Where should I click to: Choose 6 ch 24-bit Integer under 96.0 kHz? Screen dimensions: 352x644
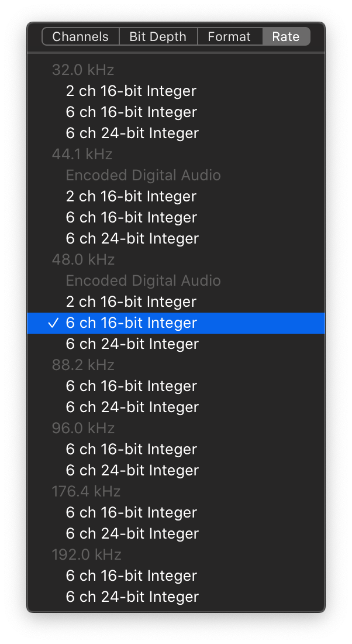[x=132, y=470]
